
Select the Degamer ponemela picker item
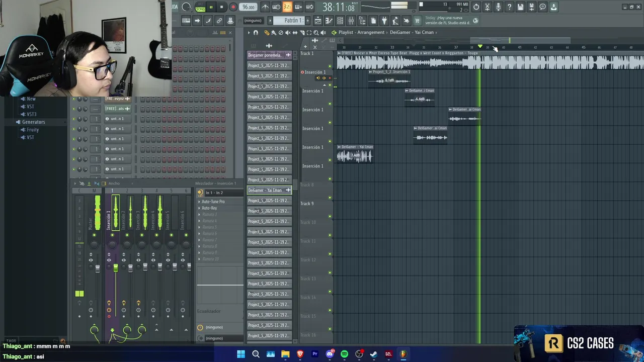pos(269,55)
